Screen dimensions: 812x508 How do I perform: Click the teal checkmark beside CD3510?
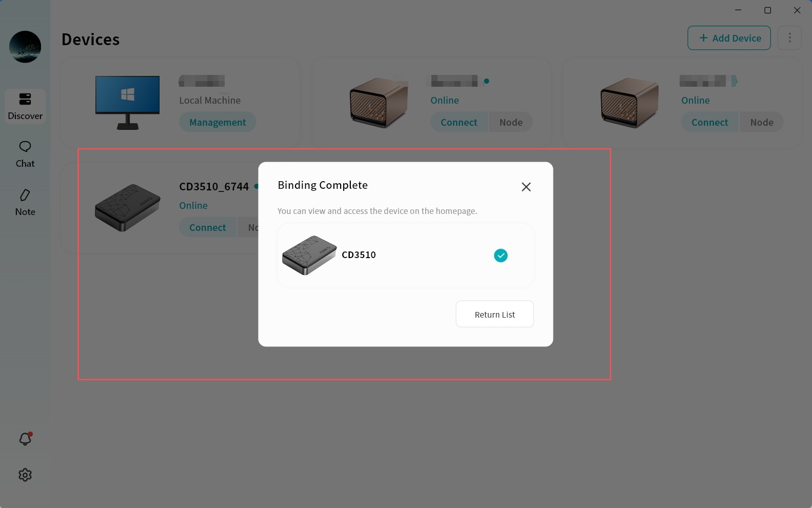501,256
